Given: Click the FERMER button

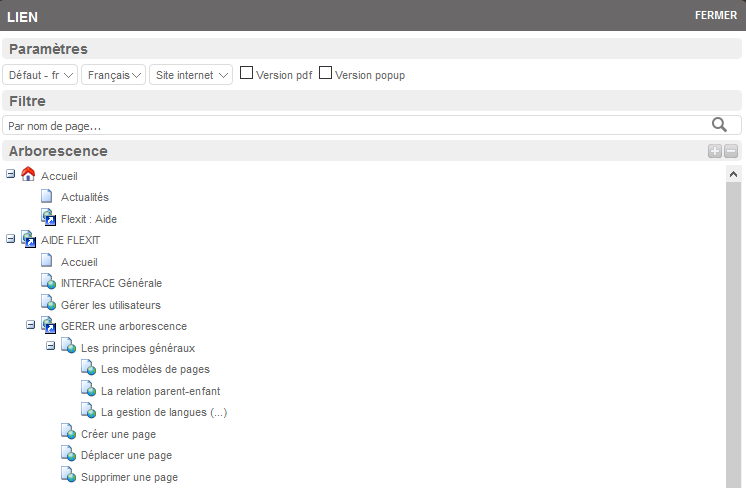Looking at the screenshot, I should tap(715, 15).
